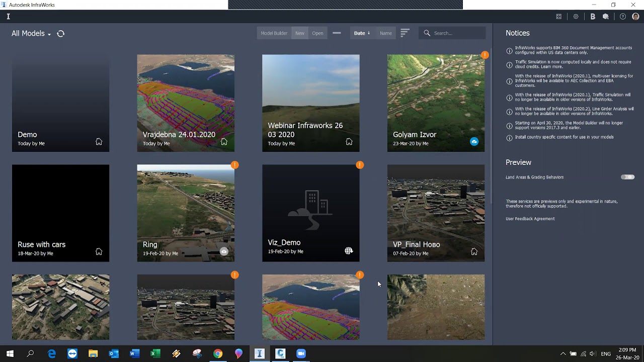Click the dash icon beside Open

coord(337,33)
